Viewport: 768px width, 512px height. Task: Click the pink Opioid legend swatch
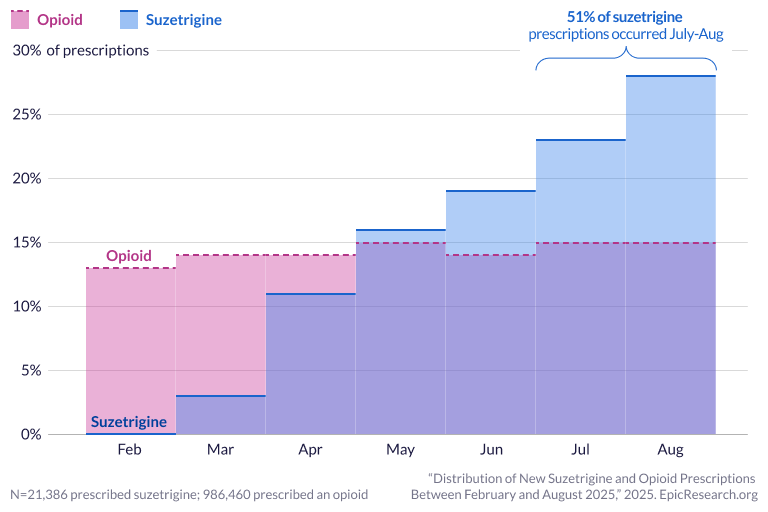(20, 20)
